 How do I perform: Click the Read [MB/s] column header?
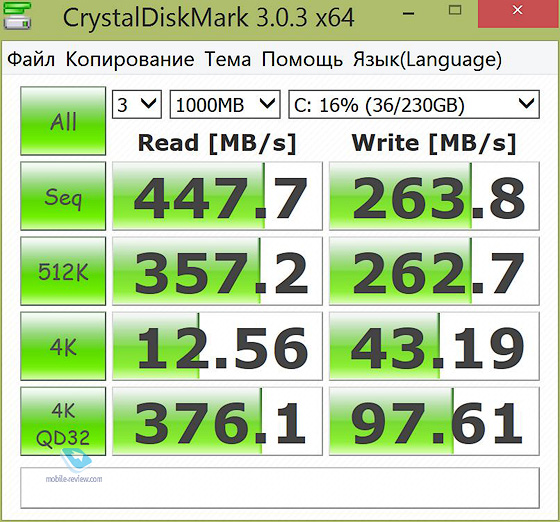click(x=217, y=143)
